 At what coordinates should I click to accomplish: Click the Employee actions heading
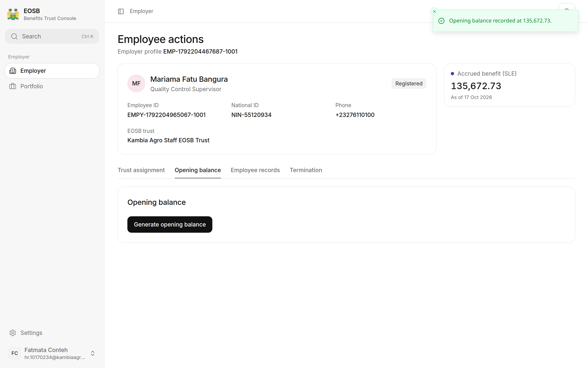160,39
